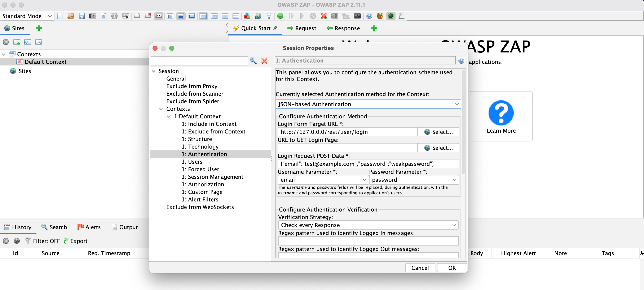Click the magnifier search icon in Session Properties
The height and width of the screenshot is (290, 644).
(x=253, y=61)
